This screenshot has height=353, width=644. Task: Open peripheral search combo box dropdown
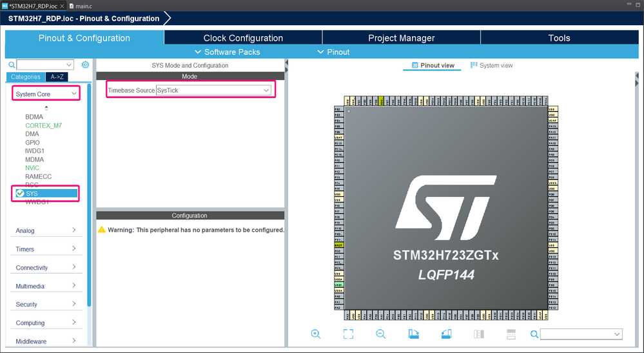click(x=69, y=65)
